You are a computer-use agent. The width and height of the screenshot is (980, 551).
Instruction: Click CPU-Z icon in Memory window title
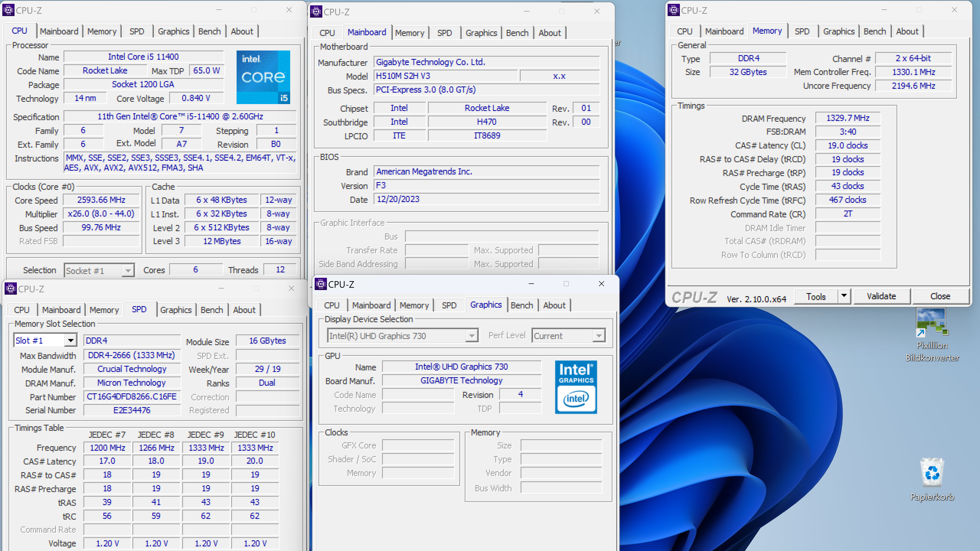[x=673, y=10]
